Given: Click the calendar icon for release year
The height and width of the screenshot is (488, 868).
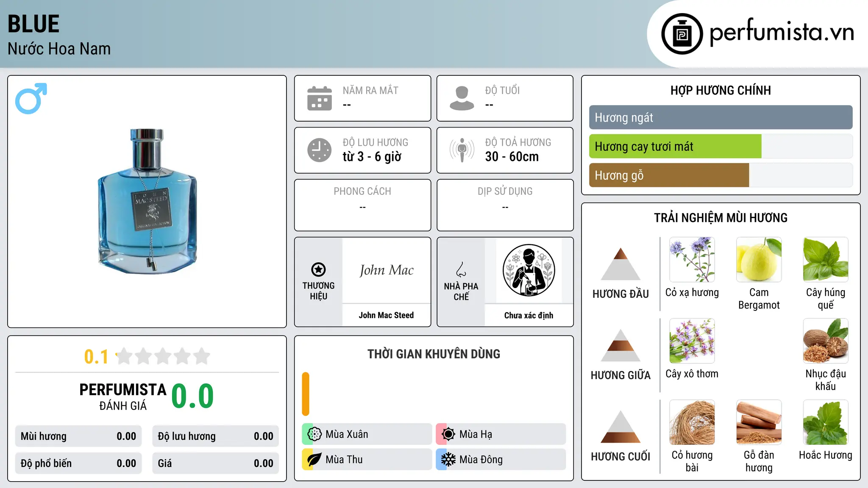Looking at the screenshot, I should coord(320,98).
